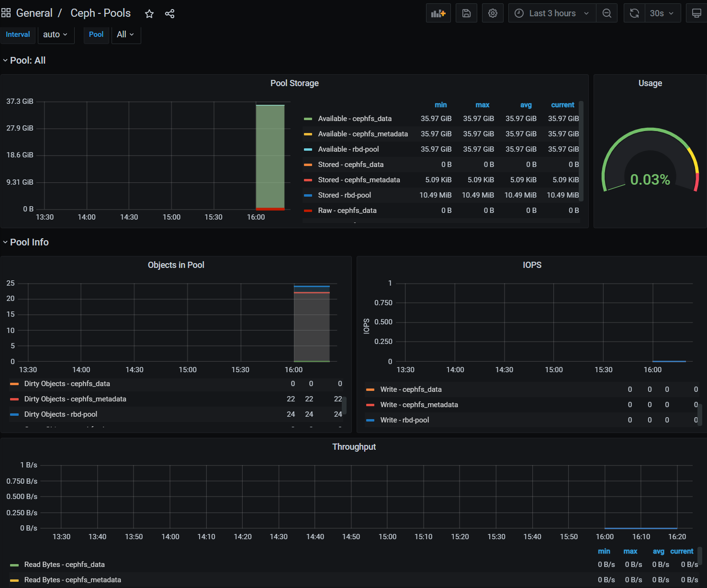Screen dimensions: 707x588
Task: Open the Last 3 hours time picker
Action: (552, 13)
